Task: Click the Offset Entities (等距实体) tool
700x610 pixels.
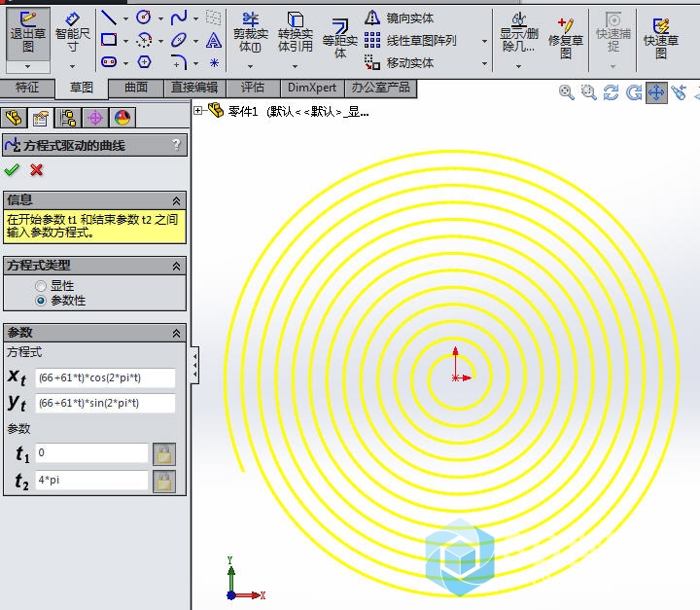Action: click(x=340, y=39)
